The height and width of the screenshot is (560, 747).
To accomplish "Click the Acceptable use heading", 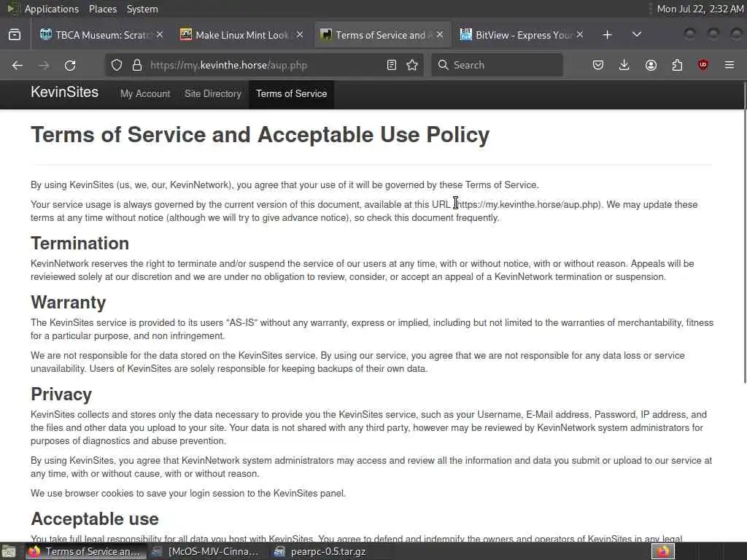I will tap(95, 518).
